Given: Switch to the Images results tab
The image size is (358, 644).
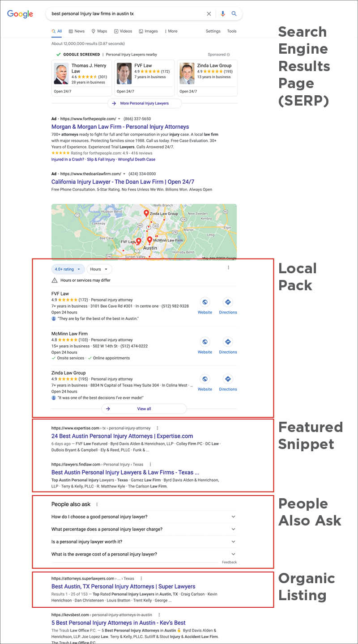Looking at the screenshot, I should click(148, 31).
